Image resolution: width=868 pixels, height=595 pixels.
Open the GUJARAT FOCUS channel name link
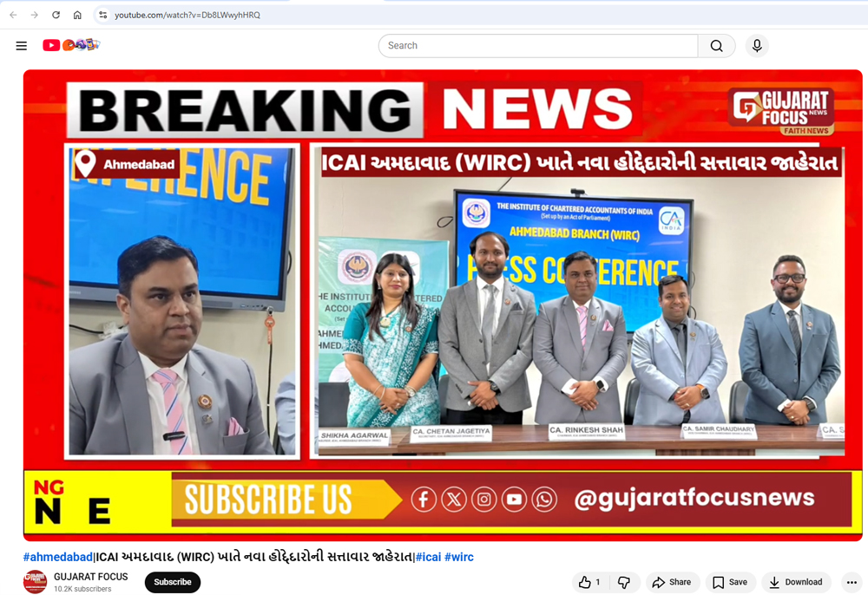(90, 577)
